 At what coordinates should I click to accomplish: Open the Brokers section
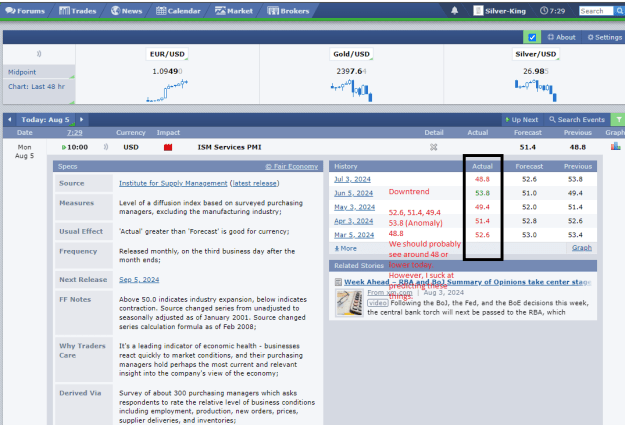pyautogui.click(x=288, y=11)
